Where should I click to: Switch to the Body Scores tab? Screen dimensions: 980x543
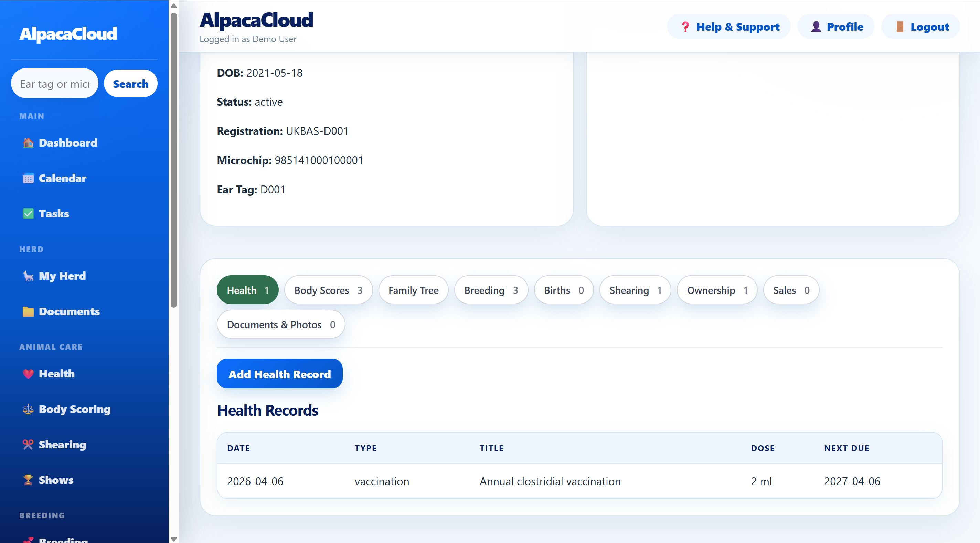pyautogui.click(x=328, y=290)
